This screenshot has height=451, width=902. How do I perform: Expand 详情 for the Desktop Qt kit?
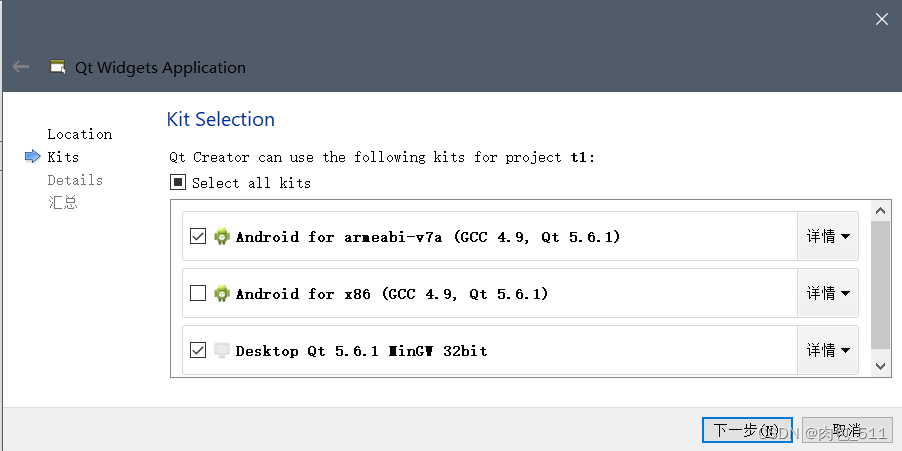pos(828,351)
